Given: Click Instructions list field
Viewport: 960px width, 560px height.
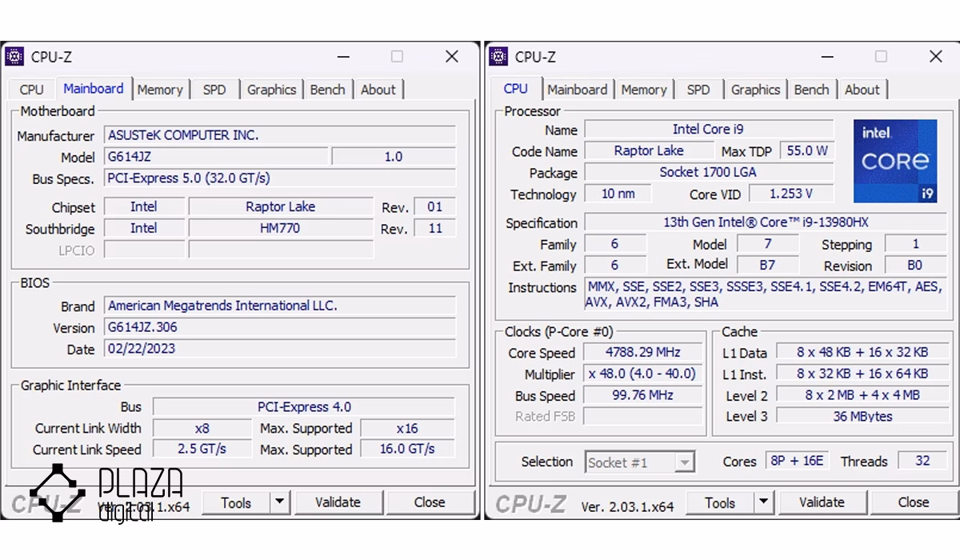Looking at the screenshot, I should click(766, 294).
